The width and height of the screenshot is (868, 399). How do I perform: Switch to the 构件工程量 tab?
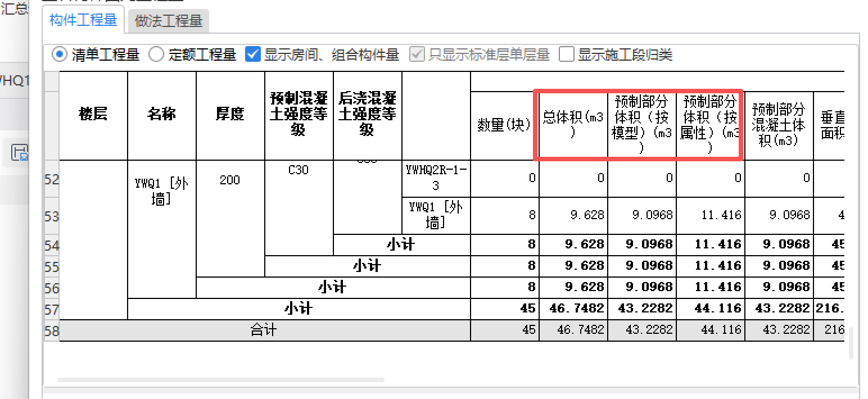coord(83,19)
